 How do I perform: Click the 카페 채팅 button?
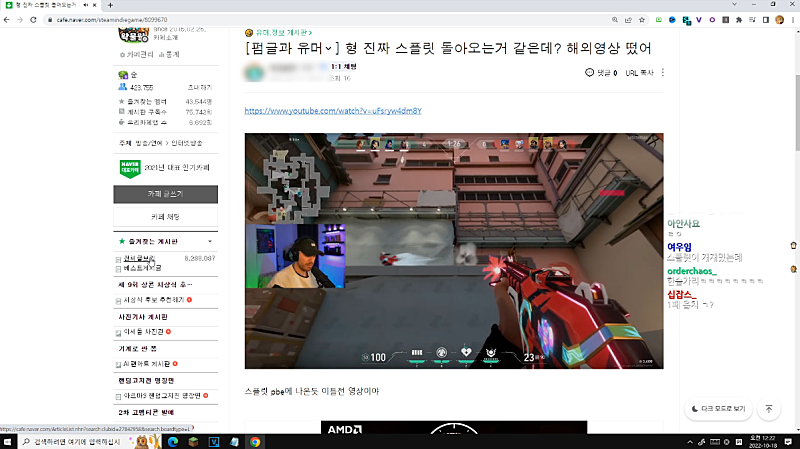(x=165, y=217)
